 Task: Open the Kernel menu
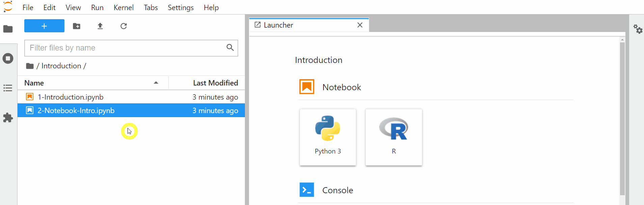pyautogui.click(x=123, y=7)
